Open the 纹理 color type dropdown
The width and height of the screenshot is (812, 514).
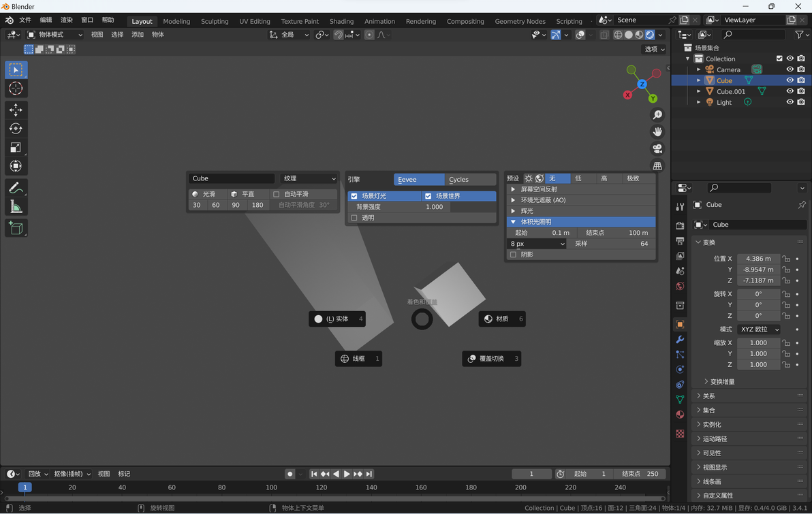[309, 178]
